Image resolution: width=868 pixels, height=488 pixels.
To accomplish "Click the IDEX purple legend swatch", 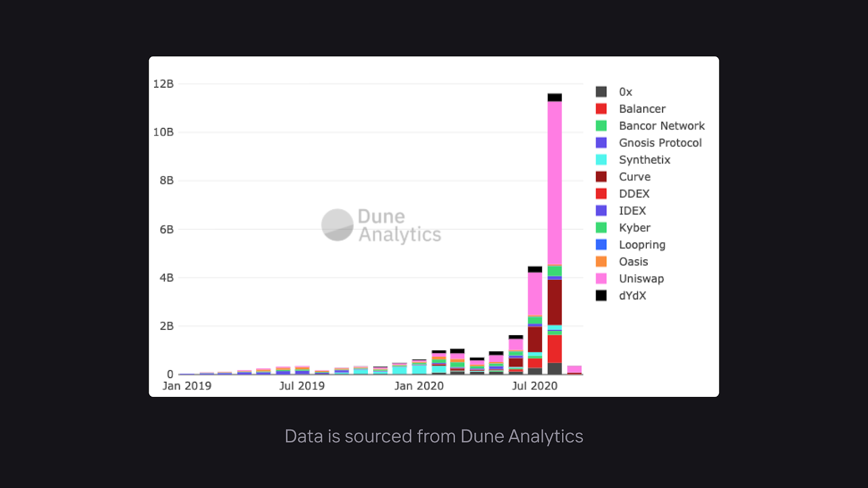I will 601,210.
